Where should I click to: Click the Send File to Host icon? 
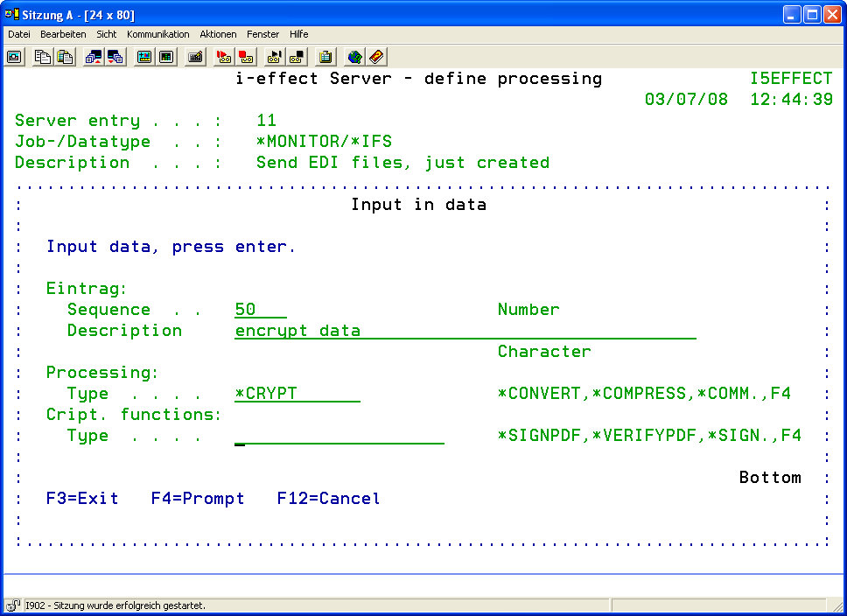click(x=94, y=57)
